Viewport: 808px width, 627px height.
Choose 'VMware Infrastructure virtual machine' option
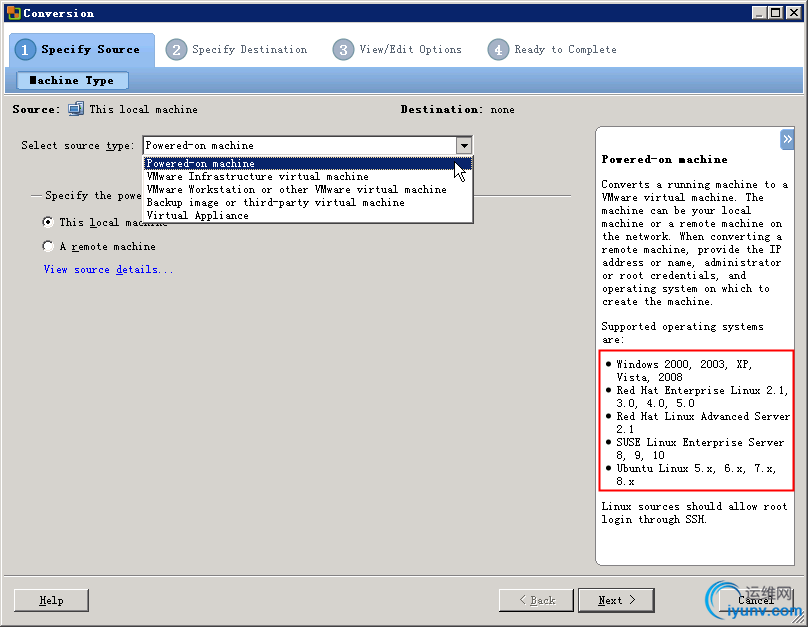[x=308, y=176]
